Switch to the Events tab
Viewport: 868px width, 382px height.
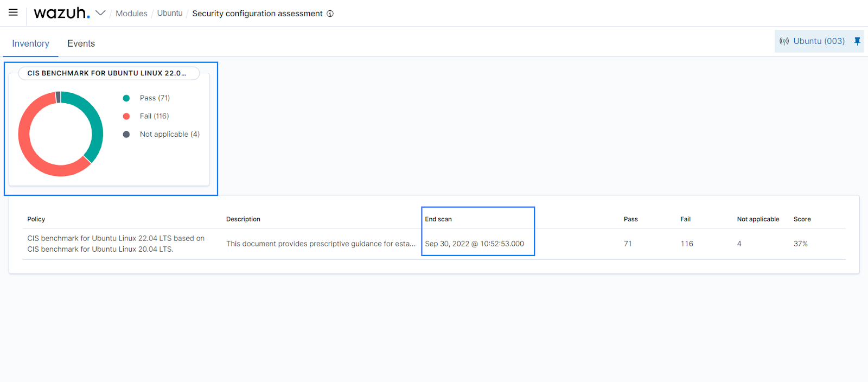click(x=81, y=43)
